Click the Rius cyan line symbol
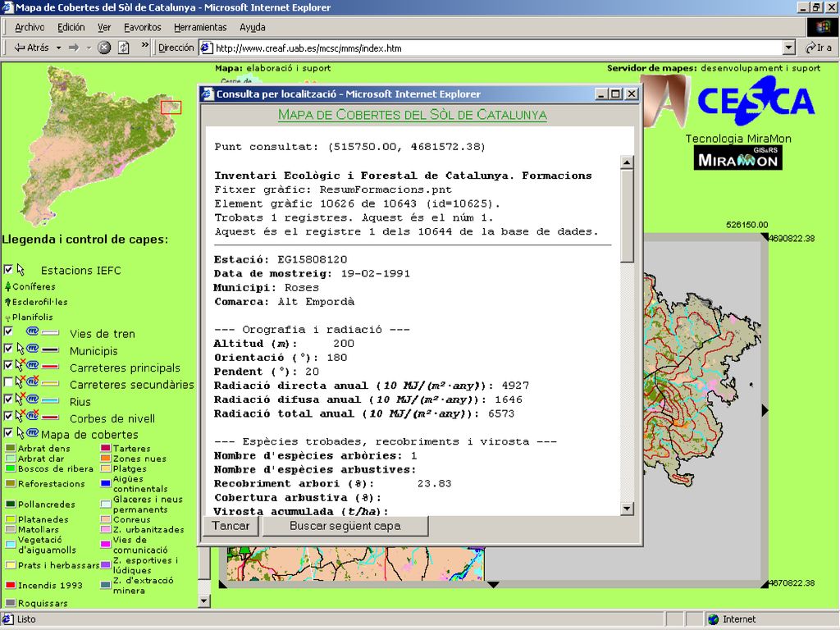The width and height of the screenshot is (840, 630). tap(50, 400)
